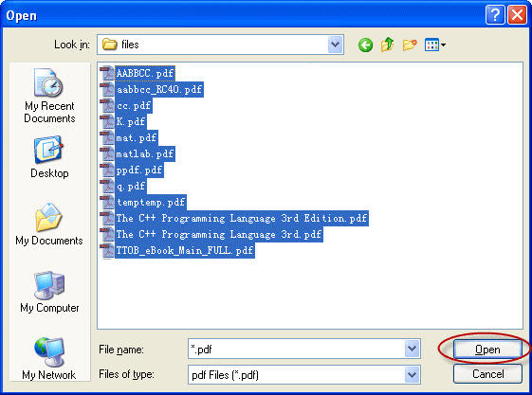Select file name cc.pdf
The height and width of the screenshot is (395, 532).
[x=134, y=106]
